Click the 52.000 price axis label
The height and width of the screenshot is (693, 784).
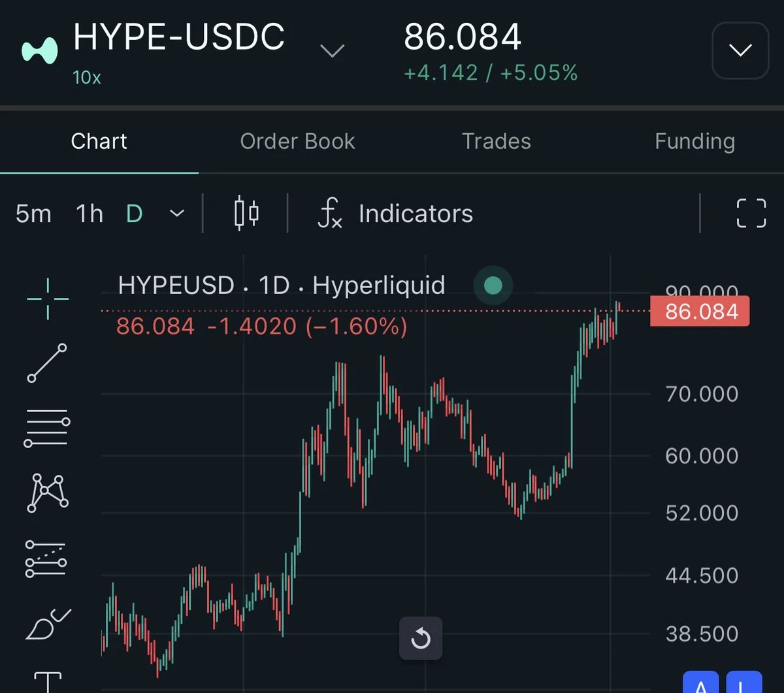click(702, 513)
